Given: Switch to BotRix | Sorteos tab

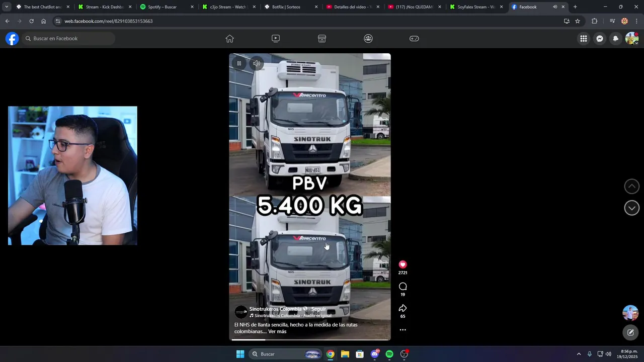Looking at the screenshot, I should (290, 7).
